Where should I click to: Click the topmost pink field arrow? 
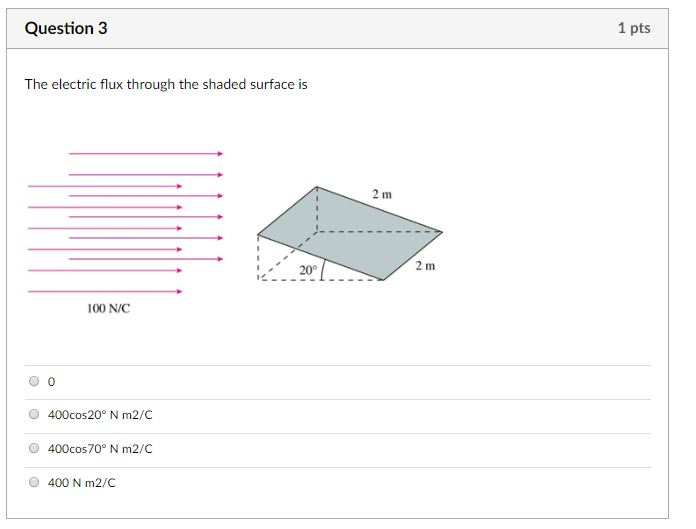(x=146, y=154)
